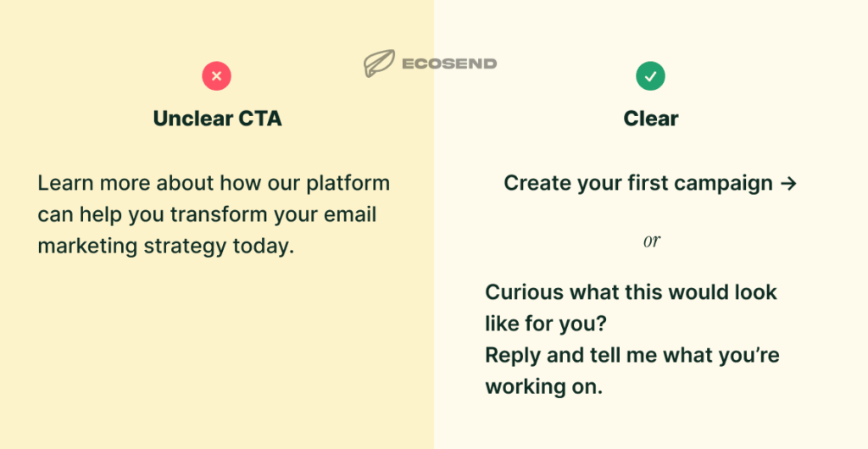The image size is (868, 449).
Task: Click the "Clear" heading
Action: pos(651,119)
